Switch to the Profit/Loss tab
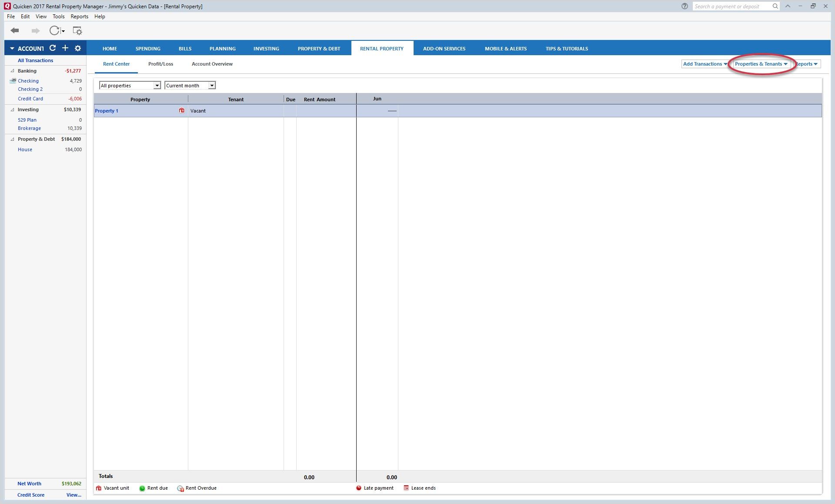The height and width of the screenshot is (504, 835). [x=160, y=64]
